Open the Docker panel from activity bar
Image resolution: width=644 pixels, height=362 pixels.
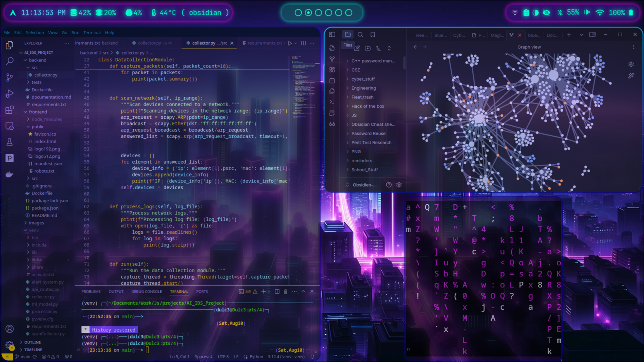pyautogui.click(x=9, y=174)
